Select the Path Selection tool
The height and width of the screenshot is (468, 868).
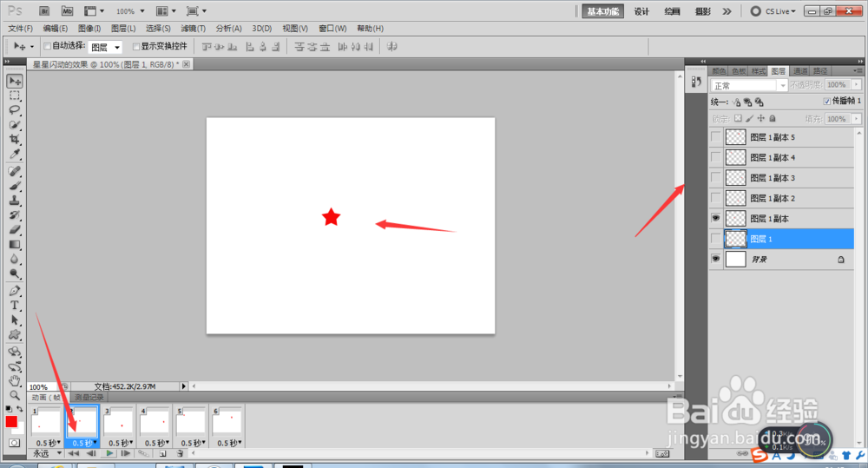click(15, 320)
